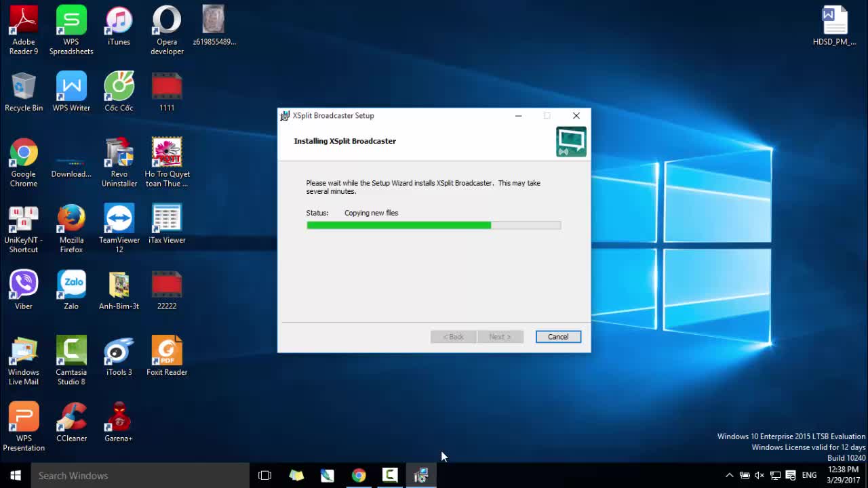Screen dimensions: 868x488
Task: Open Adobe Reader 9 desktop icon
Action: 24,30
